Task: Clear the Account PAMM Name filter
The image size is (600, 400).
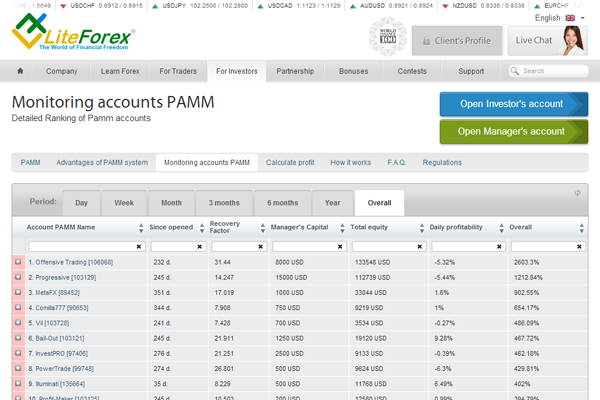Action: tap(139, 247)
